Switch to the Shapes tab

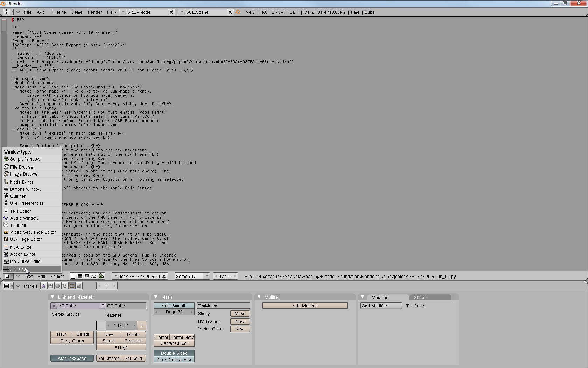(421, 297)
